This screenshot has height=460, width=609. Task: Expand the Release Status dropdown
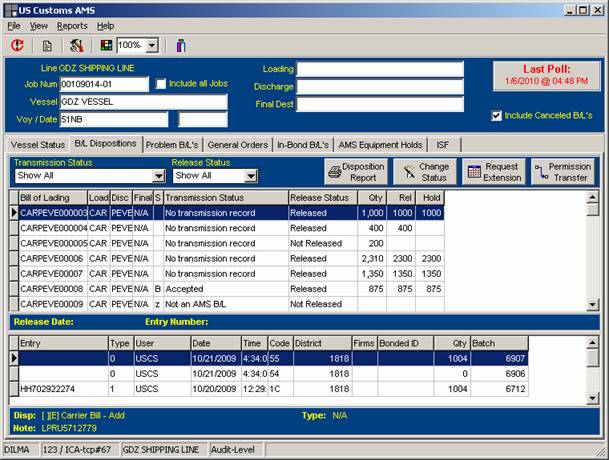click(x=252, y=176)
